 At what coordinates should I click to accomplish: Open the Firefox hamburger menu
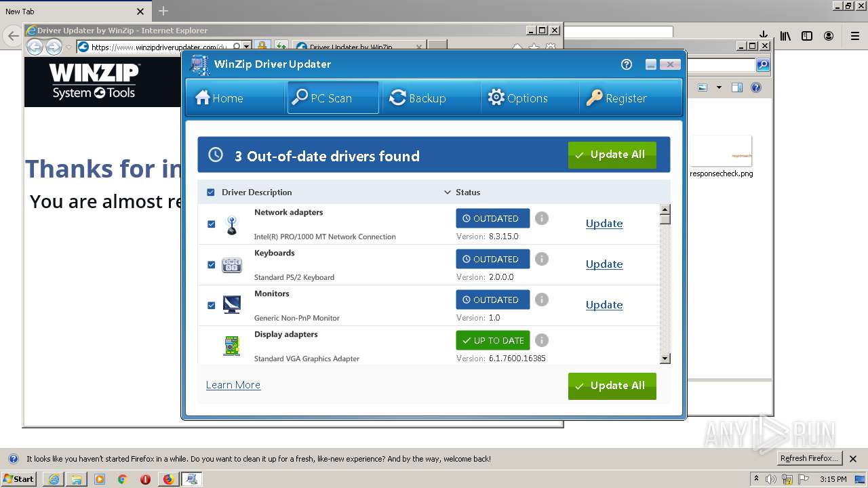854,36
